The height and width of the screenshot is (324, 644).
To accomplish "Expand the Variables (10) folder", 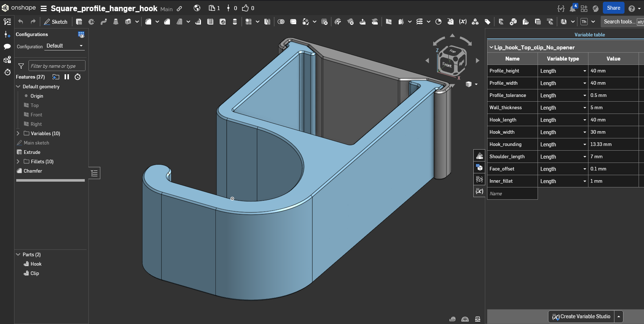I will coord(18,133).
